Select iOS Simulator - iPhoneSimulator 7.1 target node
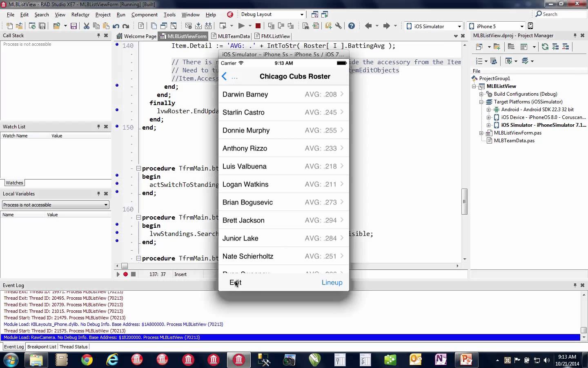The height and width of the screenshot is (368, 588). [x=543, y=125]
